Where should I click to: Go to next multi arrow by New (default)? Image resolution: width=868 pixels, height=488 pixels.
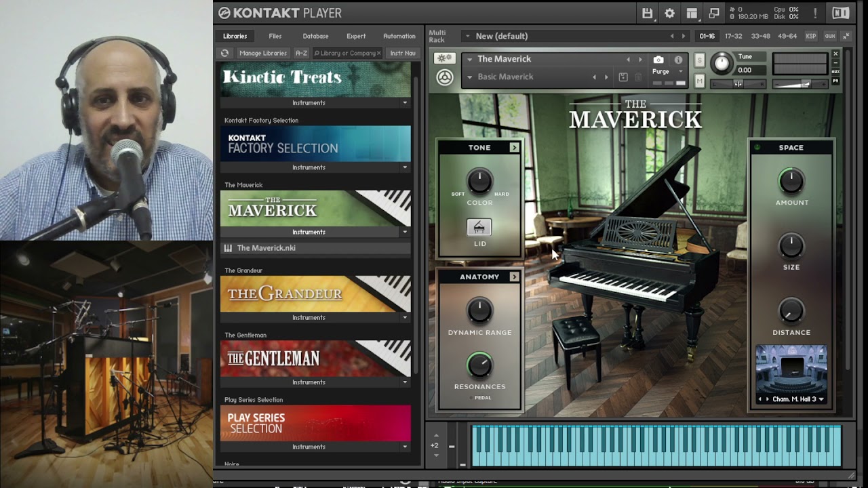click(684, 36)
